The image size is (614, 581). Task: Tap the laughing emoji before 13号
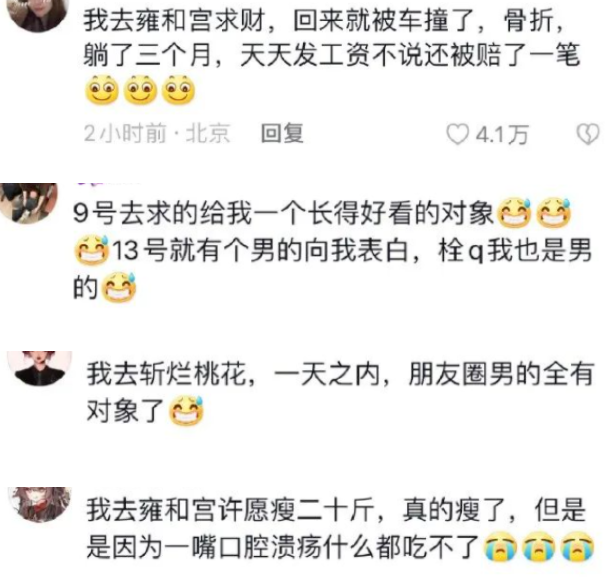[x=92, y=250]
